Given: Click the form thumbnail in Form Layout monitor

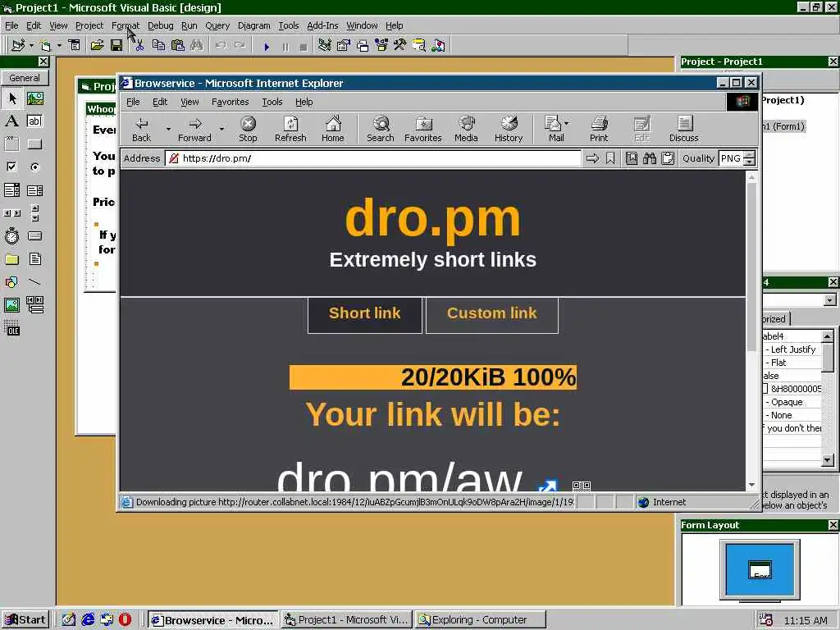Looking at the screenshot, I should click(760, 570).
